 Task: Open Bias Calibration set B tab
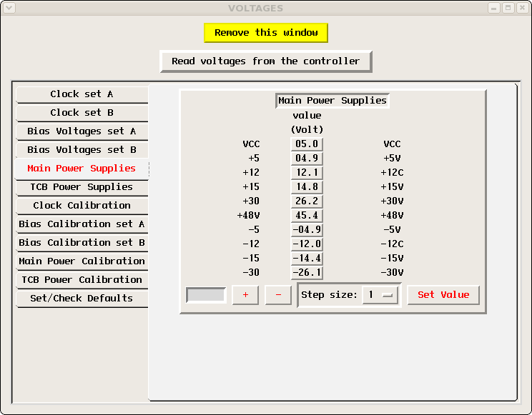click(x=82, y=243)
